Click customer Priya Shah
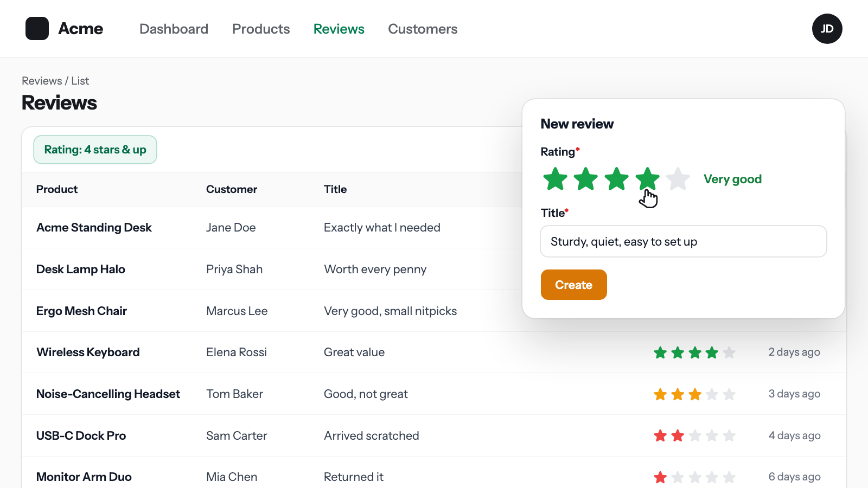This screenshot has width=868, height=488. tap(234, 269)
